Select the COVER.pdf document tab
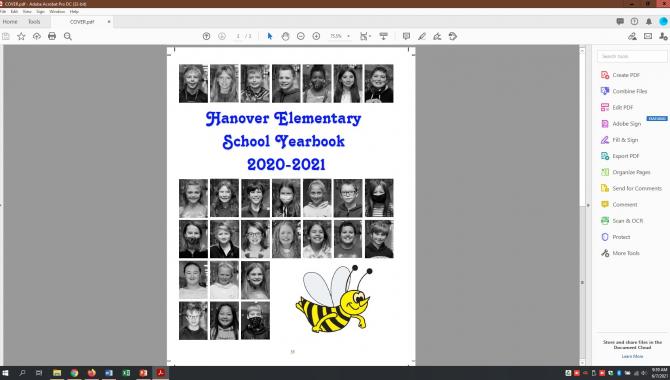Image resolution: width=670 pixels, height=380 pixels. pos(82,21)
